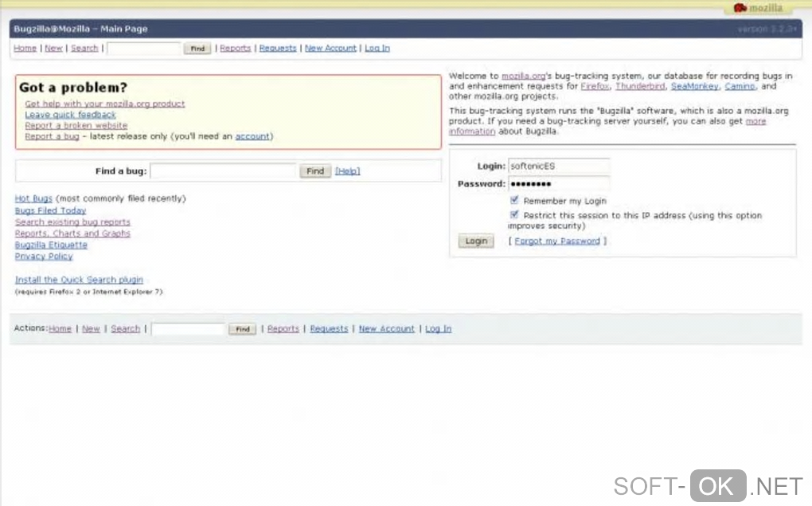Image resolution: width=812 pixels, height=506 pixels.
Task: Click the account link in problem box
Action: point(252,136)
